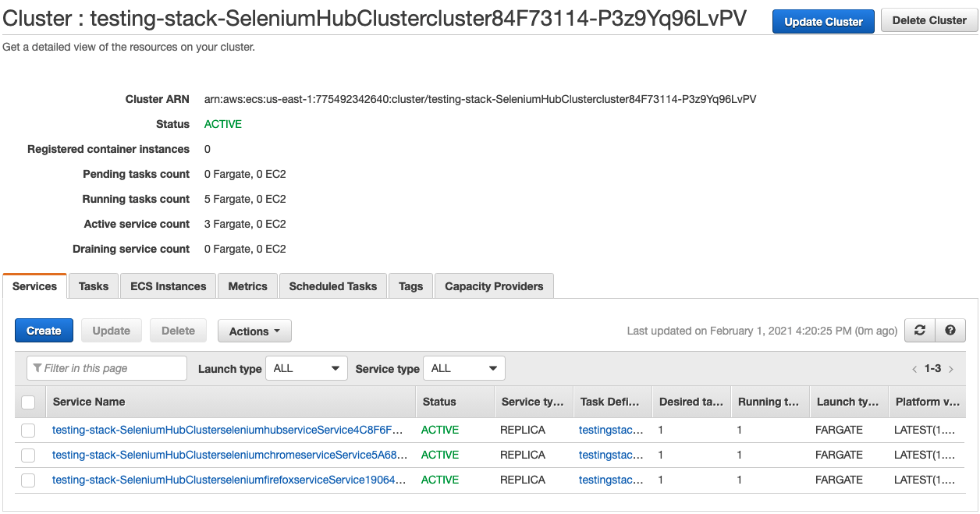Check the seleniumchromeservice row checkbox

[x=28, y=455]
